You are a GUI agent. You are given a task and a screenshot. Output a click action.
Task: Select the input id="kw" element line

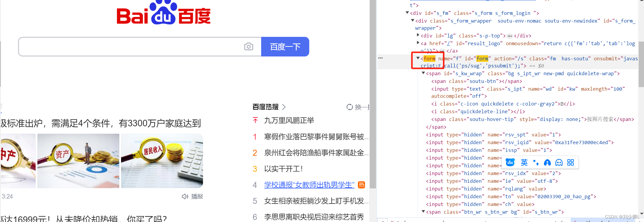[528, 92]
